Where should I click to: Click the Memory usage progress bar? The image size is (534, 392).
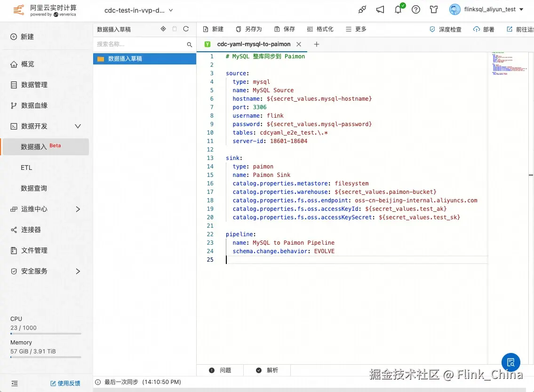(46, 357)
